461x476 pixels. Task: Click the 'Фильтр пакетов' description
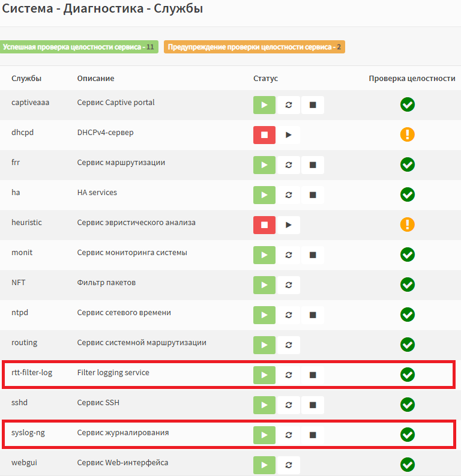click(106, 283)
